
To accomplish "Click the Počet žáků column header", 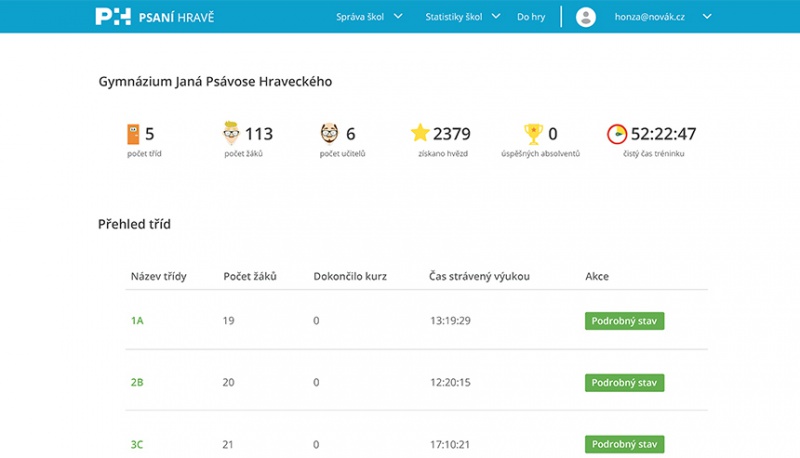I will pyautogui.click(x=250, y=276).
